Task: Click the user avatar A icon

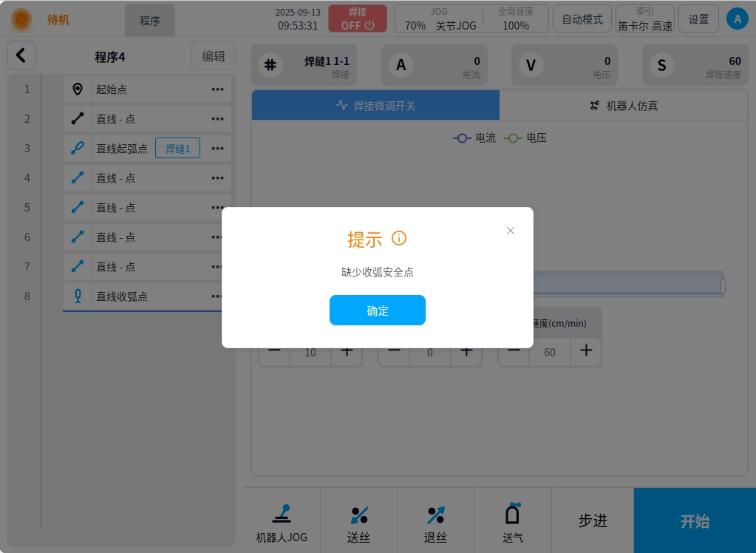Action: click(737, 19)
